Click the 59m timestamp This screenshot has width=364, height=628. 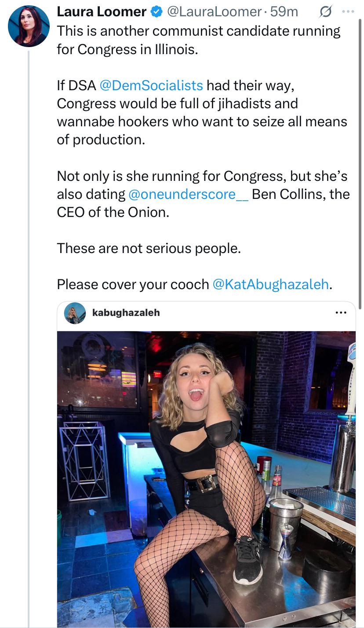click(284, 12)
